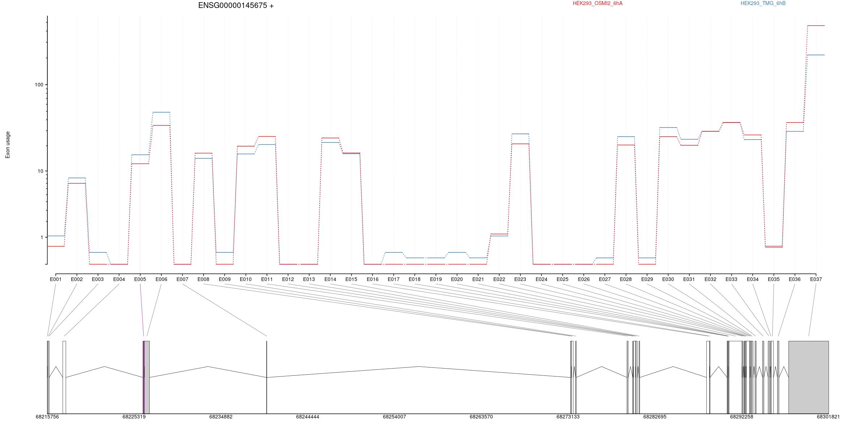Select exon label E015
This screenshot has width=868, height=434.
click(x=351, y=280)
